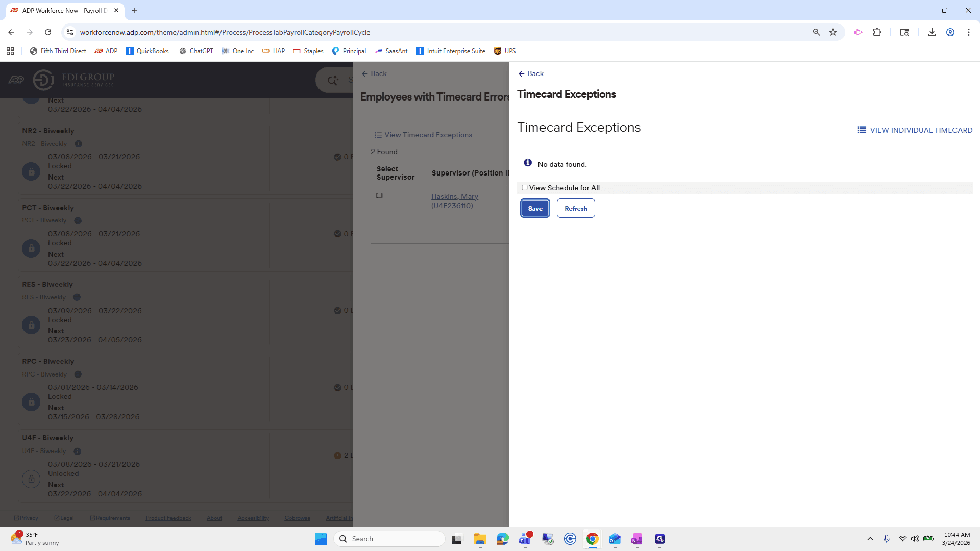Open Chrome downloads icon
Screen dimensions: 980x551
932,32
